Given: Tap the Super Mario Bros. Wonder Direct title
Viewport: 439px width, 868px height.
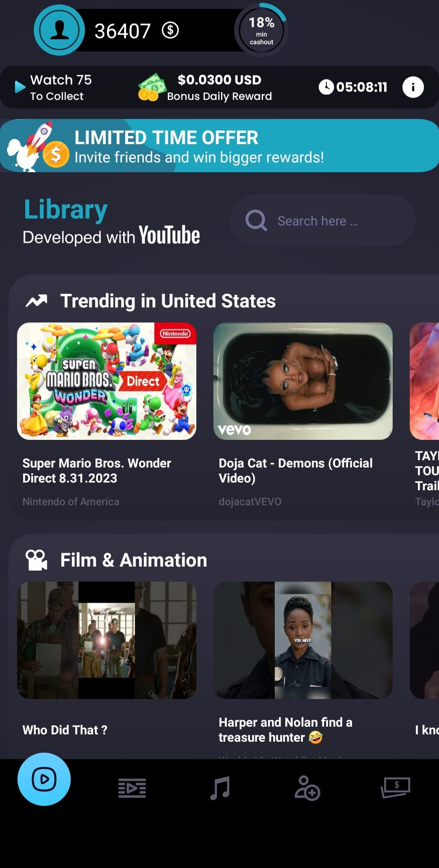Looking at the screenshot, I should pos(97,470).
